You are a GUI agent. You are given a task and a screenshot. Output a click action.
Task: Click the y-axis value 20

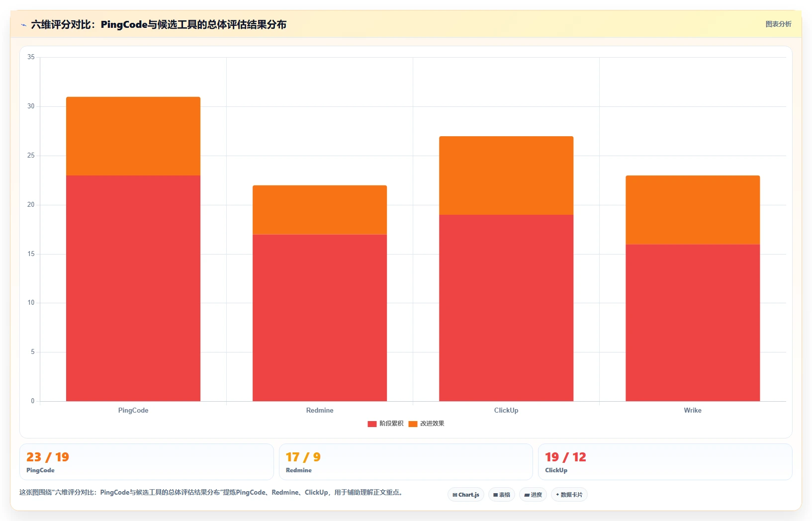[31, 205]
